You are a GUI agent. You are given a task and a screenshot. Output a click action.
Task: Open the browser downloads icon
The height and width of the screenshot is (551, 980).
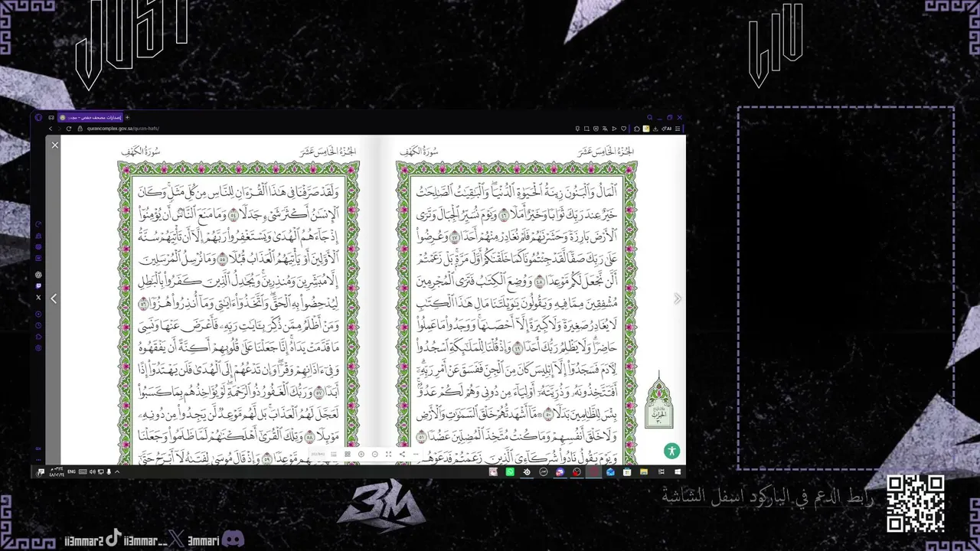(655, 129)
